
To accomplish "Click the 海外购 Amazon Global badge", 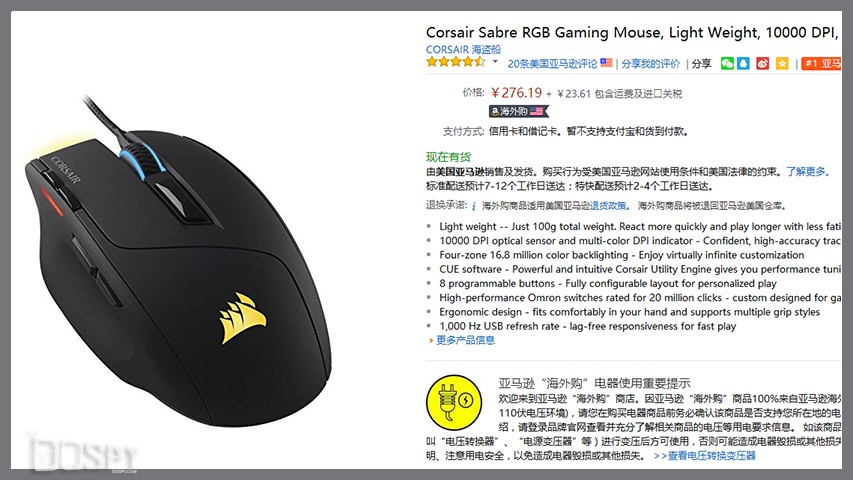I will point(518,111).
